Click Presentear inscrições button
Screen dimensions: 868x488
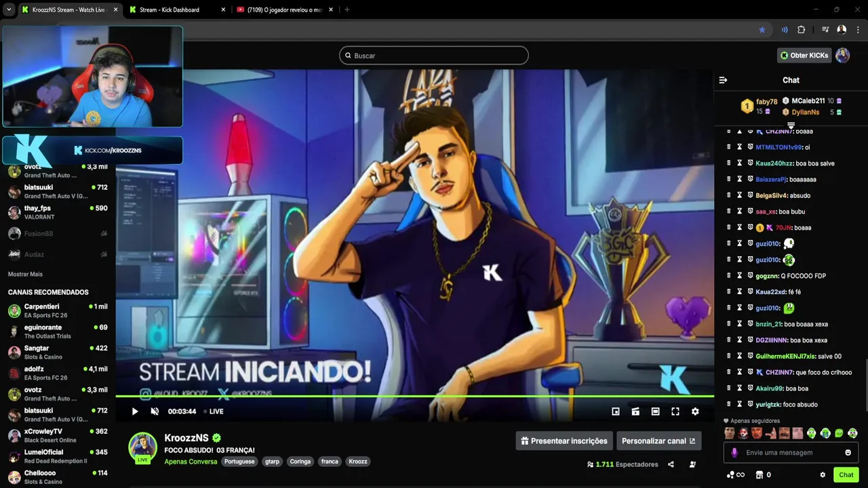(564, 441)
